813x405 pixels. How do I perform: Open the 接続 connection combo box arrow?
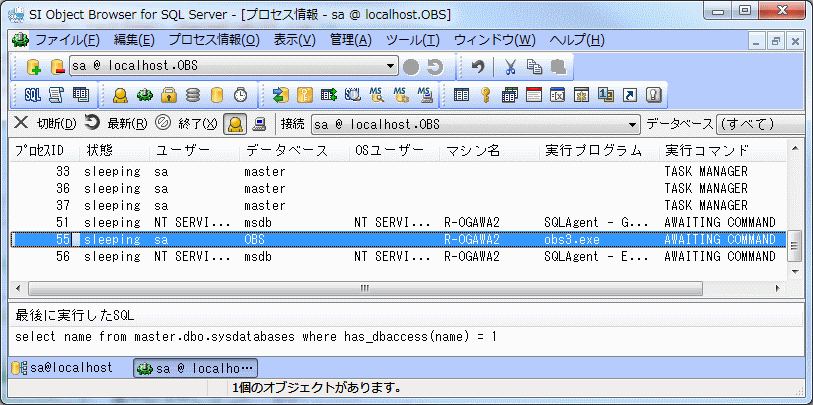(x=632, y=125)
